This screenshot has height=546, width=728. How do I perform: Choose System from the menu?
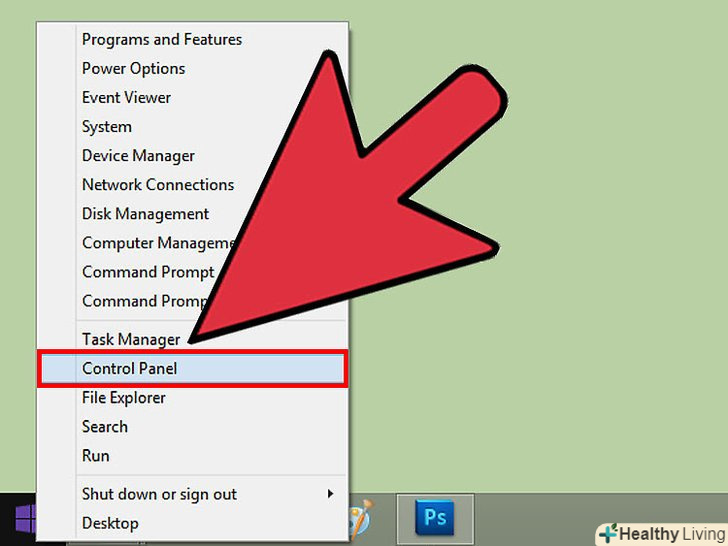(x=107, y=127)
